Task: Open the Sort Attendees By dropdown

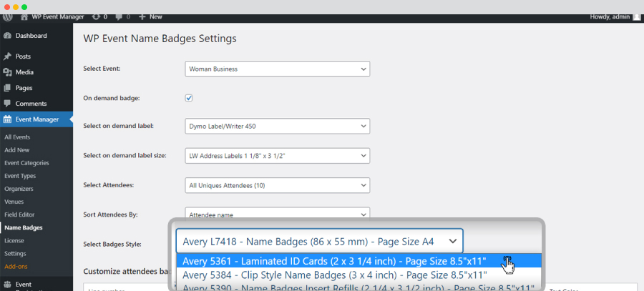Action: [x=277, y=214]
